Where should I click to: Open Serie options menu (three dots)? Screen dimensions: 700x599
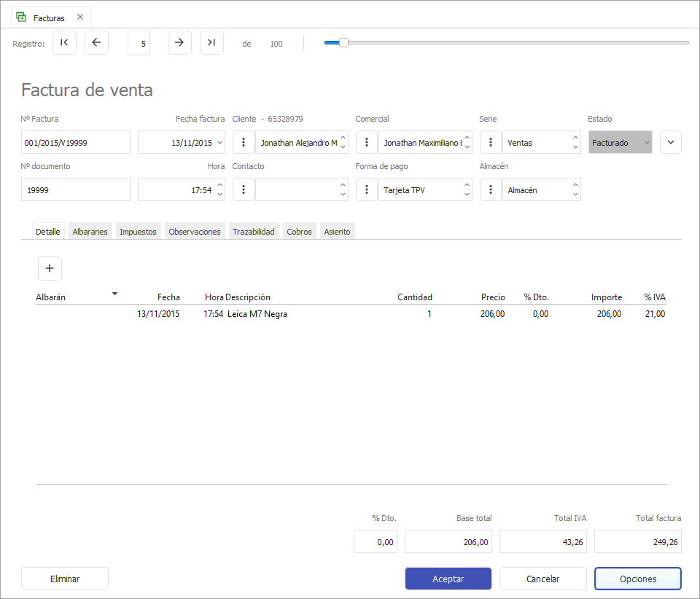[491, 143]
